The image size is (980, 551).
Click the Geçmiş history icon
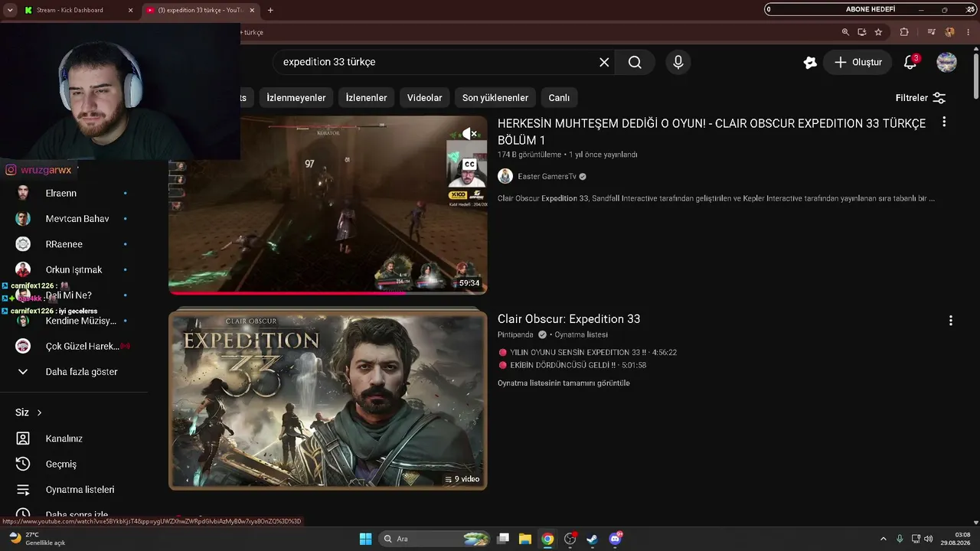23,464
